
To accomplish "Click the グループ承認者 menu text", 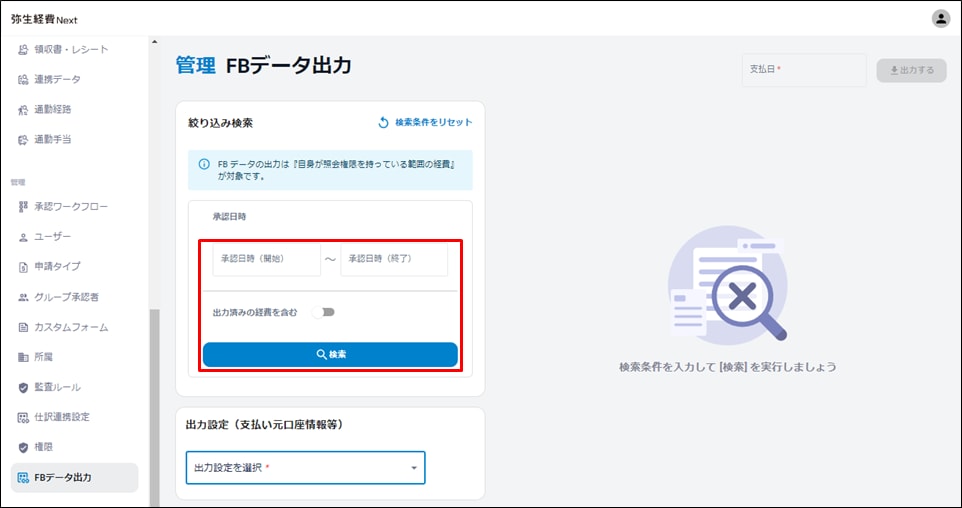I will [67, 298].
